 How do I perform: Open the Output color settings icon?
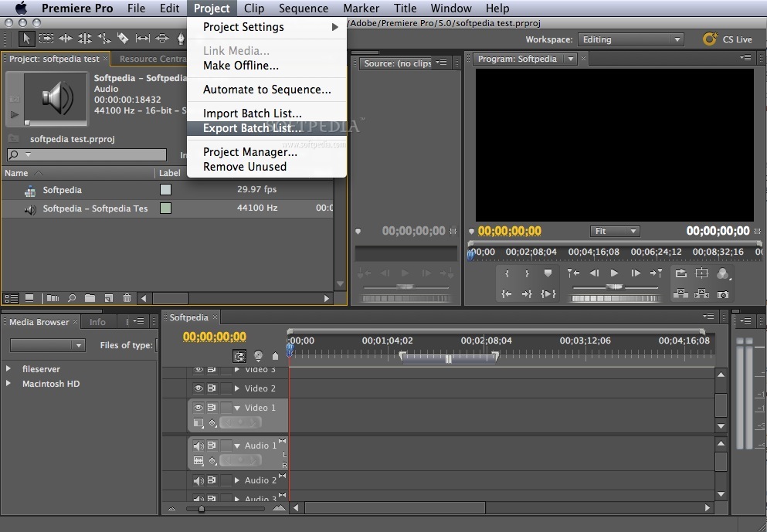[x=723, y=273]
